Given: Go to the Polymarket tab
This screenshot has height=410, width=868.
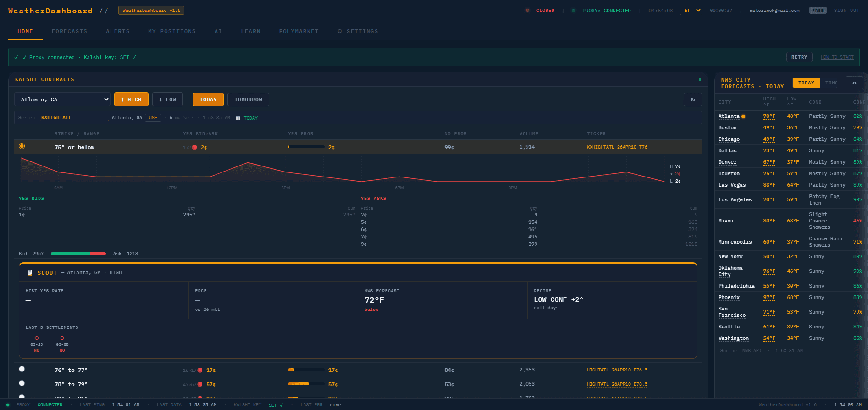Looking at the screenshot, I should pyautogui.click(x=299, y=31).
